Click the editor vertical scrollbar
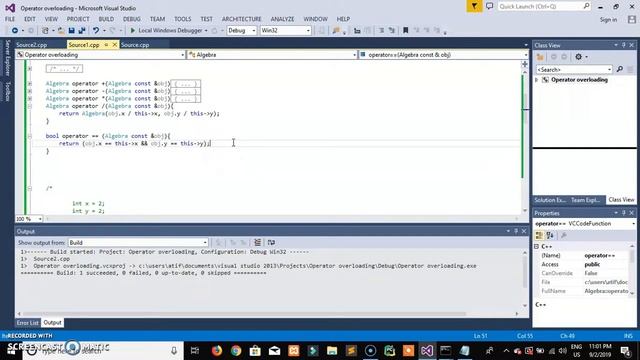This screenshot has width=640, height=360. click(525, 109)
